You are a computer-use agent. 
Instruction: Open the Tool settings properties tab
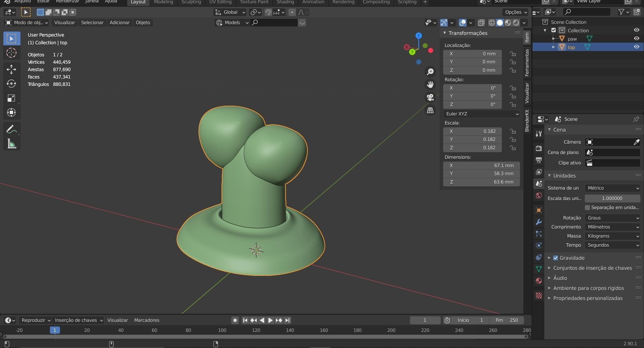539,134
